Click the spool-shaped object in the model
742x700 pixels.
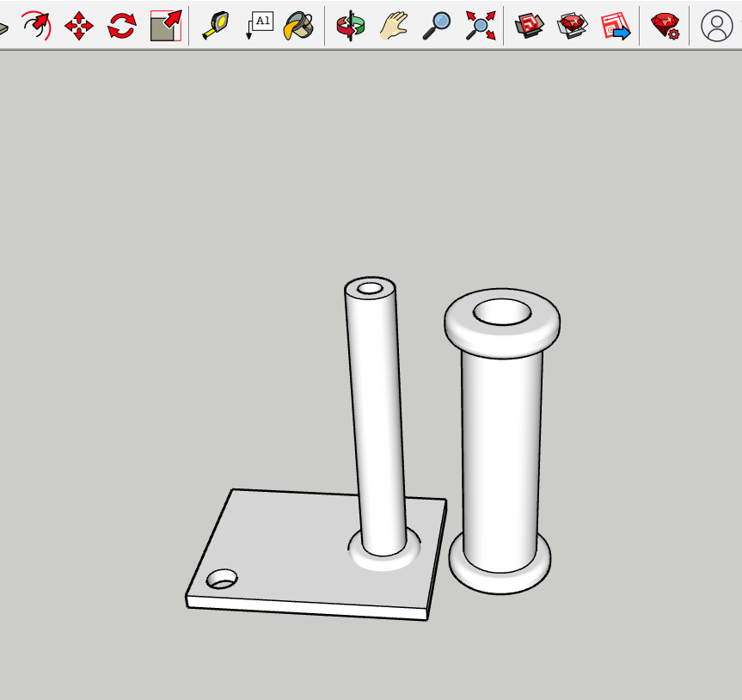click(501, 440)
